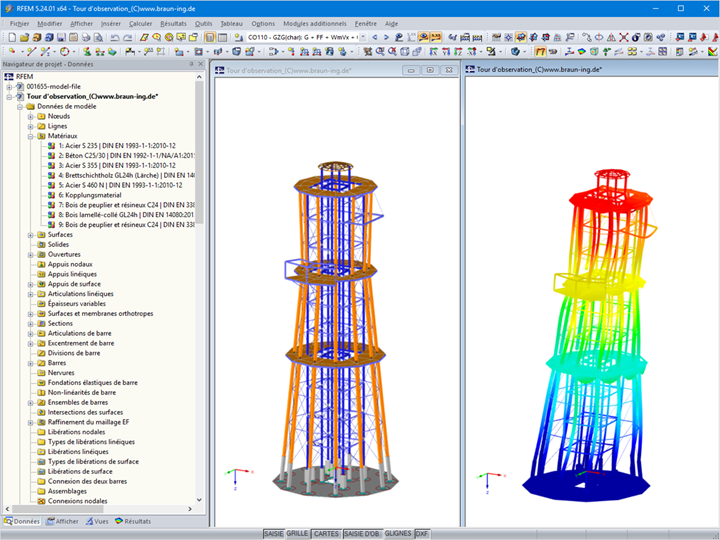The image size is (720, 540).
Task: Click navigator scroll down arrow
Action: tap(199, 501)
